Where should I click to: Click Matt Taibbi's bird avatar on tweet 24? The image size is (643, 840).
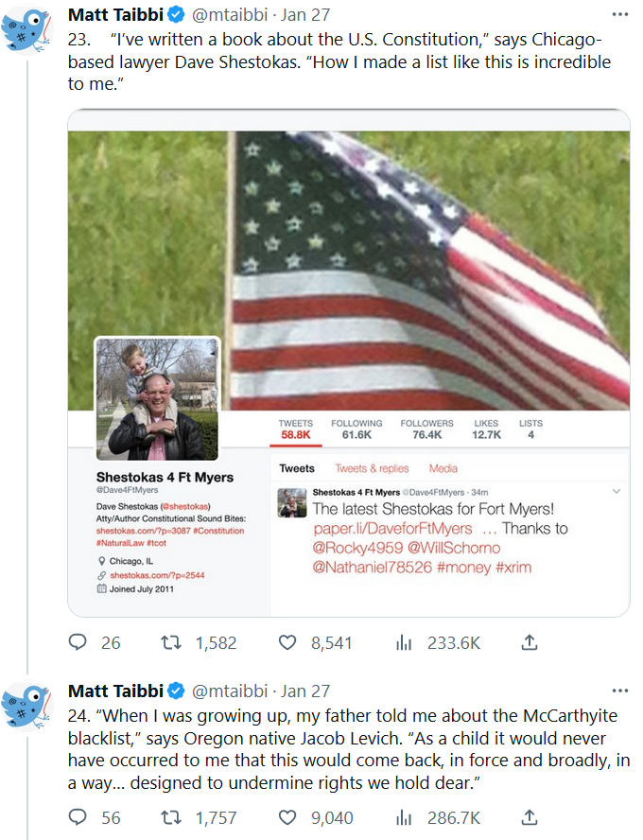coord(26,705)
